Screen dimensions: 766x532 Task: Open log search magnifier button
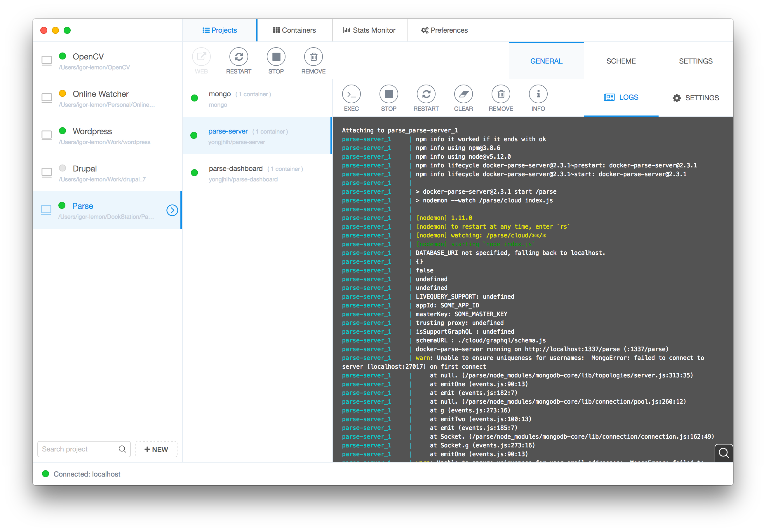pos(723,453)
